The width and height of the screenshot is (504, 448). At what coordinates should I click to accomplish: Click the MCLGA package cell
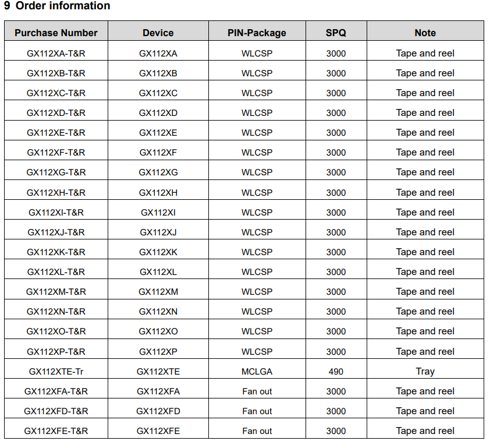(257, 371)
